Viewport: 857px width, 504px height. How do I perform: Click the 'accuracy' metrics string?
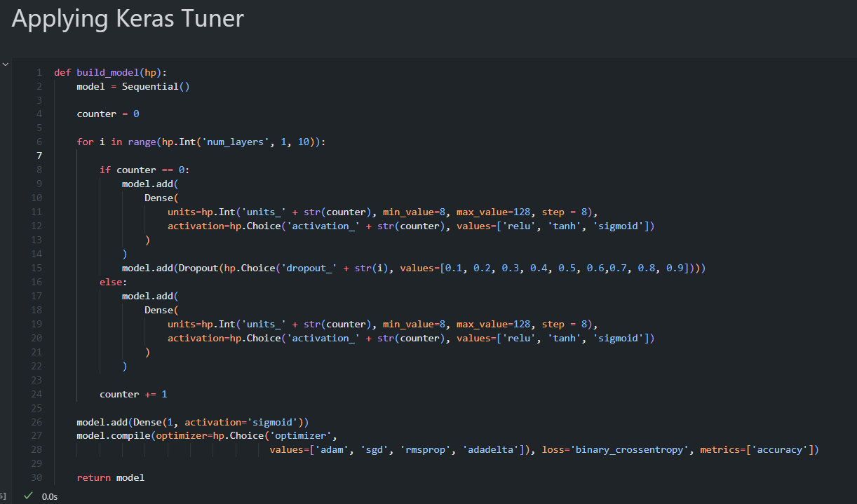coord(780,449)
